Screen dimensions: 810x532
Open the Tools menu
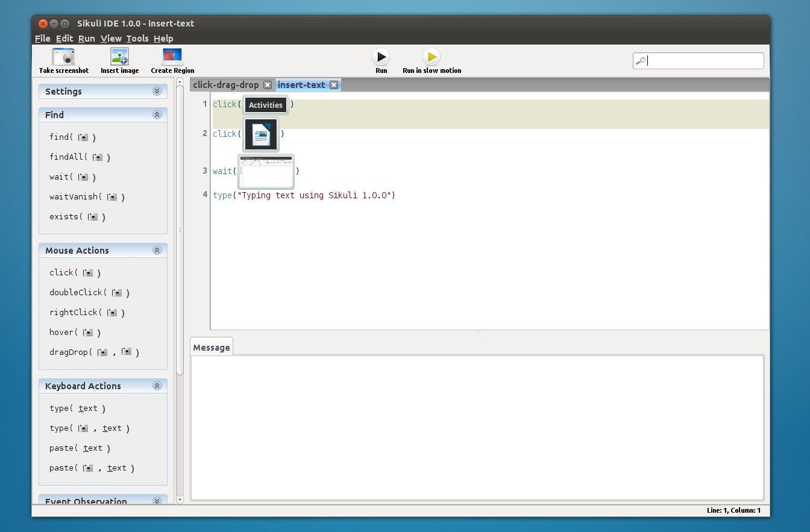(137, 39)
